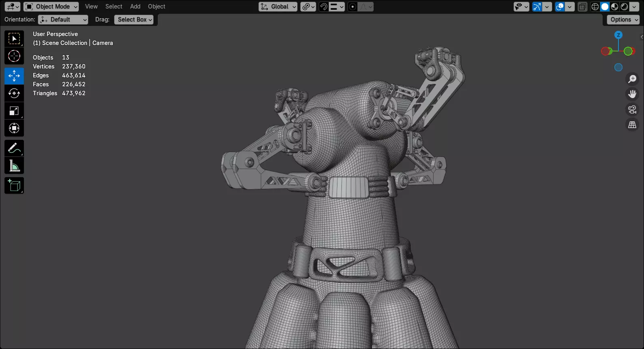This screenshot has width=644, height=349.
Task: Open proportional falloff dropdown
Action: [x=366, y=6]
